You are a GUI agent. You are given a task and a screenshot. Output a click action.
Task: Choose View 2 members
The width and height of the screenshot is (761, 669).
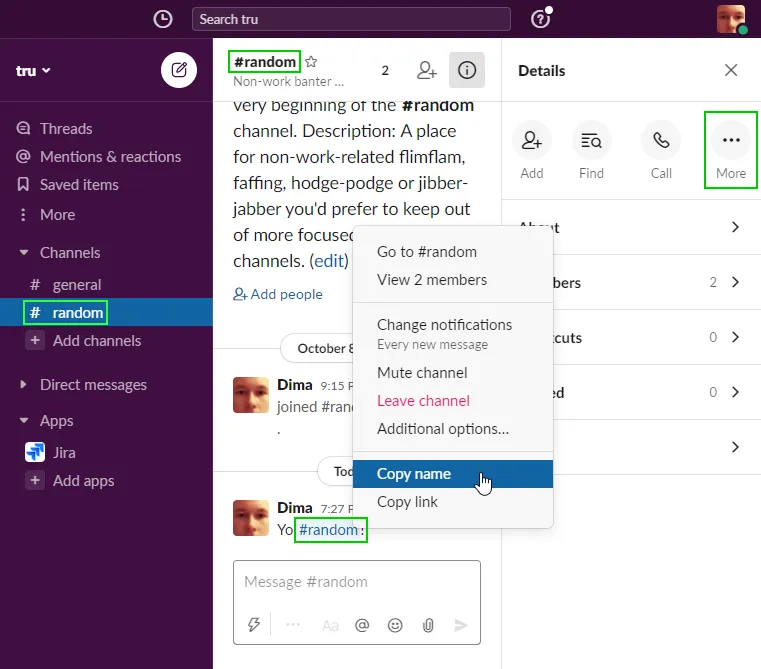click(x=452, y=280)
